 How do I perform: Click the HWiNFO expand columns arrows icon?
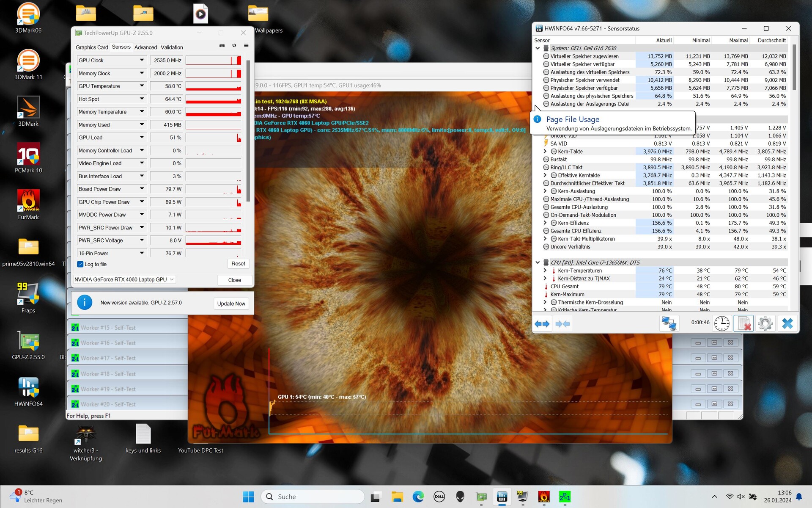[x=542, y=324]
